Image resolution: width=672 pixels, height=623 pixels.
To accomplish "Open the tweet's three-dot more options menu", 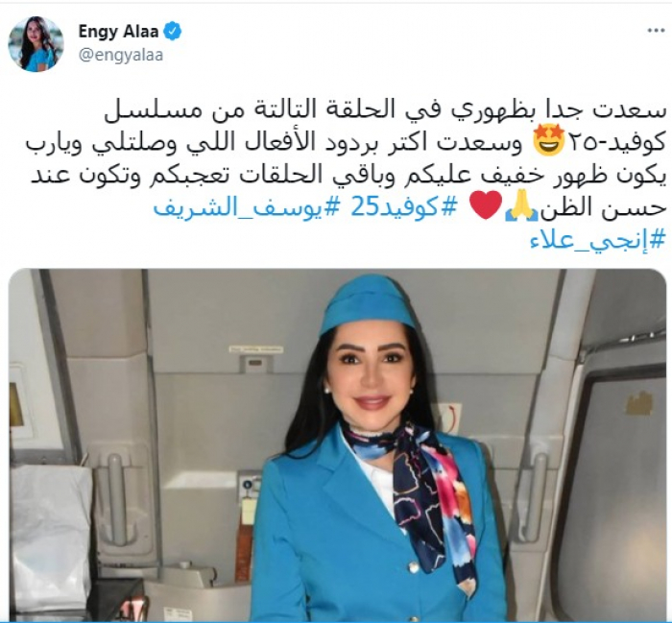I will [656, 32].
